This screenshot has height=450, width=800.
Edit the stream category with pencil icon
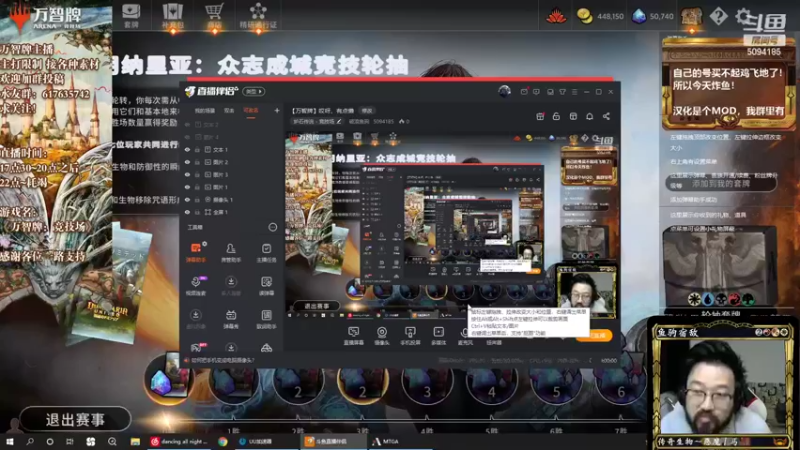pyautogui.click(x=339, y=121)
